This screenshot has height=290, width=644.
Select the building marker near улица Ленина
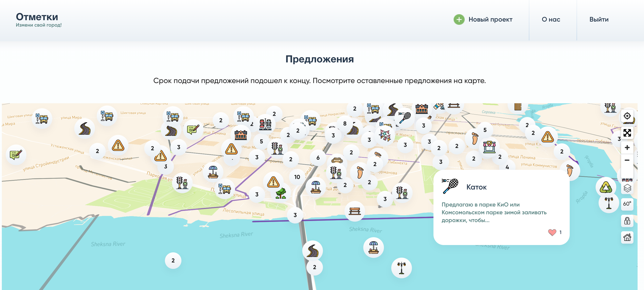click(241, 134)
